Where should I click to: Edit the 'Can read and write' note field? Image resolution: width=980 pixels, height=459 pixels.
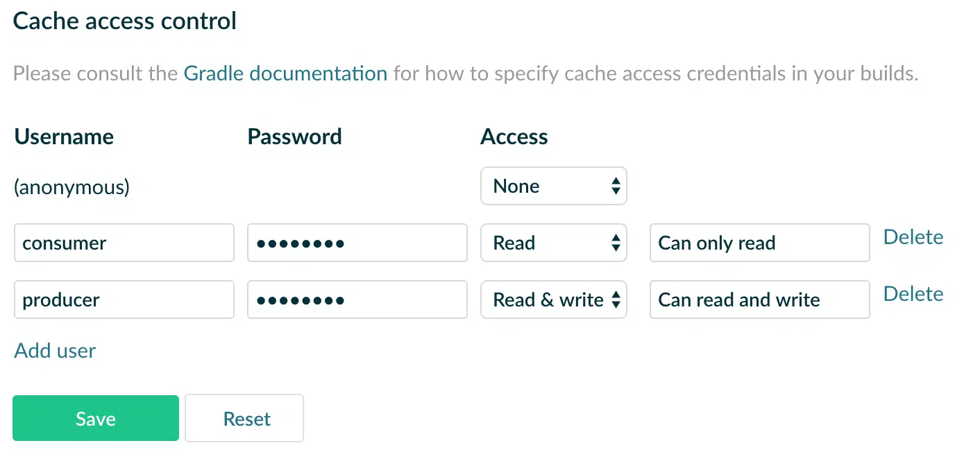760,300
